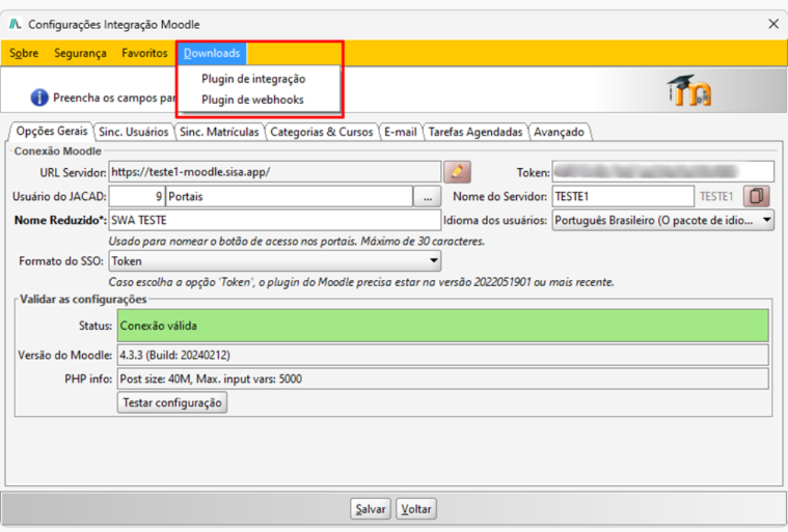This screenshot has height=532, width=788.
Task: Click the Testar configuração button
Action: click(172, 403)
